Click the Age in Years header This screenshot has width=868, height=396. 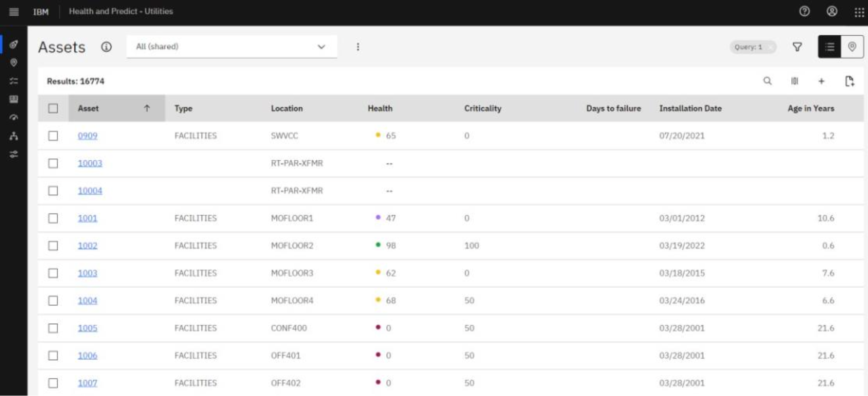pyautogui.click(x=811, y=108)
